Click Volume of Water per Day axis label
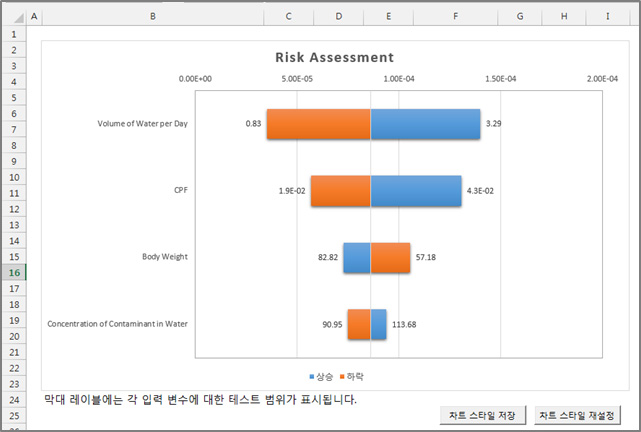The width and height of the screenshot is (641, 432). (x=142, y=123)
